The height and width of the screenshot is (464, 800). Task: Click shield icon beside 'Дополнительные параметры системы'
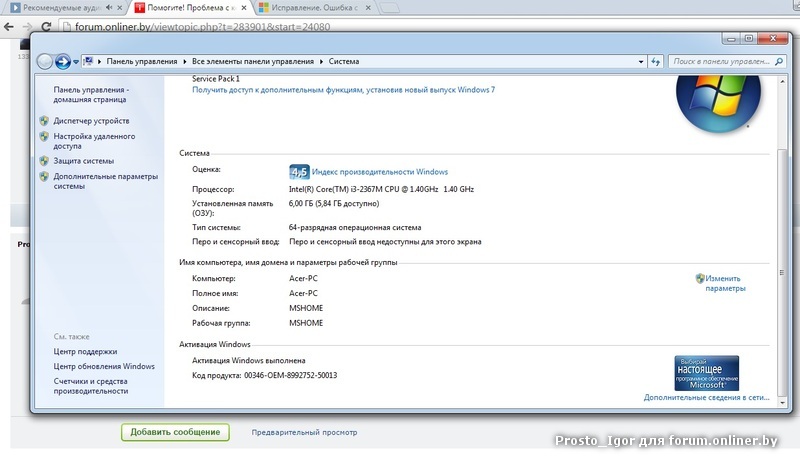point(44,177)
